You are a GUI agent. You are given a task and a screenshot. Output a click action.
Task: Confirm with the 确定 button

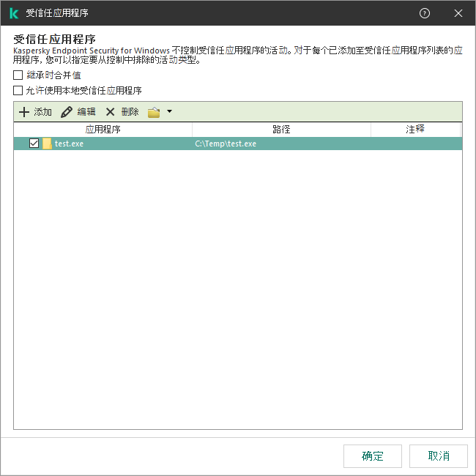[x=373, y=456]
